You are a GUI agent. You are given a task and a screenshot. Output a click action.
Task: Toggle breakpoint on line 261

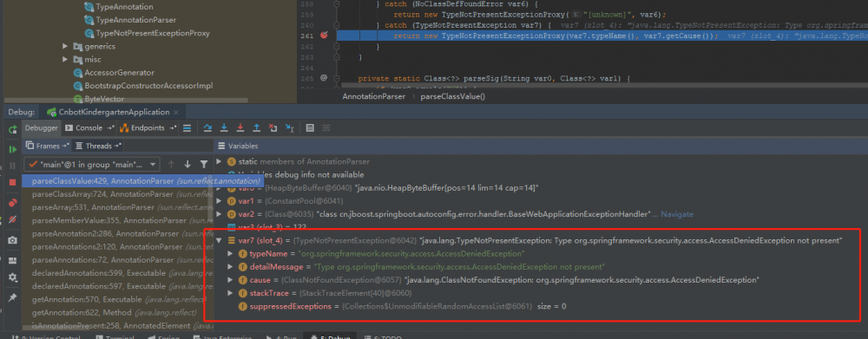click(325, 36)
